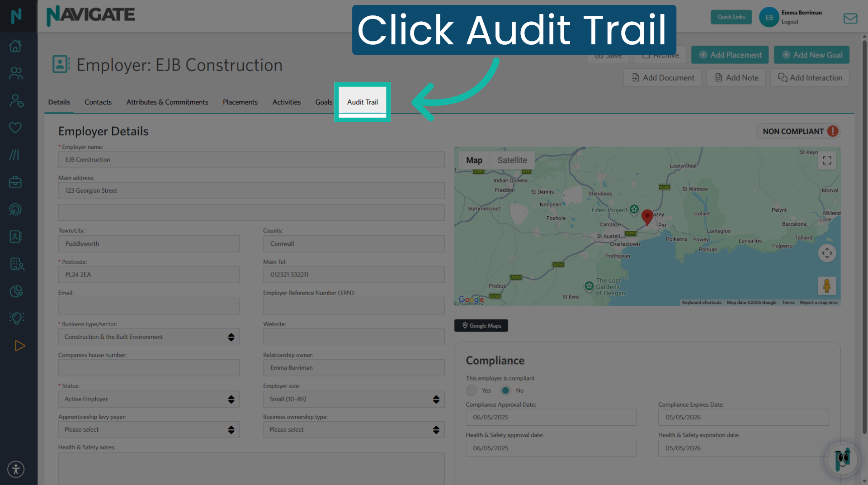Open Attributes & Commitments tab
The height and width of the screenshot is (485, 868).
pyautogui.click(x=167, y=102)
